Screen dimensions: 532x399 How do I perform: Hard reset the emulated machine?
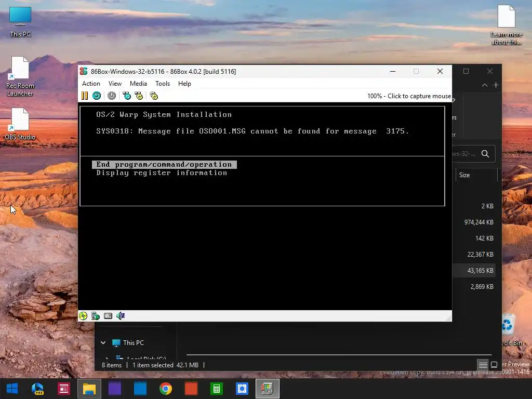coord(97,96)
